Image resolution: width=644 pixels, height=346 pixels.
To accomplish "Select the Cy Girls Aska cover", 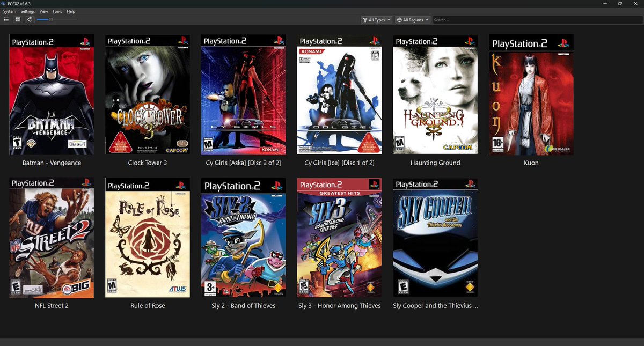I will click(243, 95).
